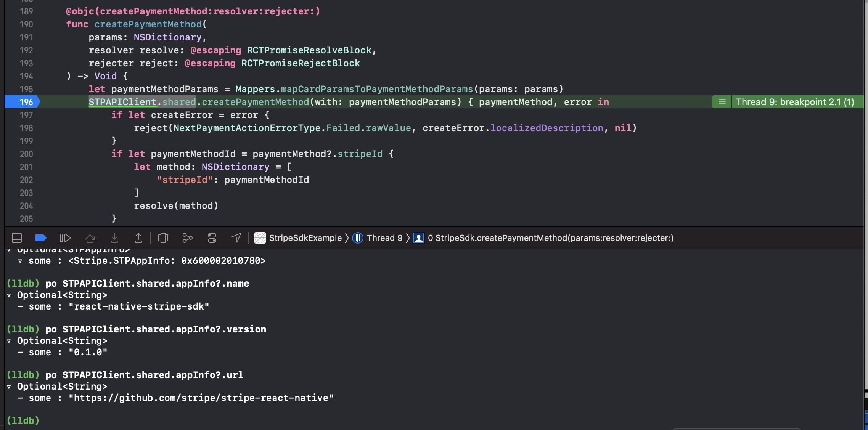The width and height of the screenshot is (868, 430).
Task: Select the Step Over control
Action: [90, 238]
